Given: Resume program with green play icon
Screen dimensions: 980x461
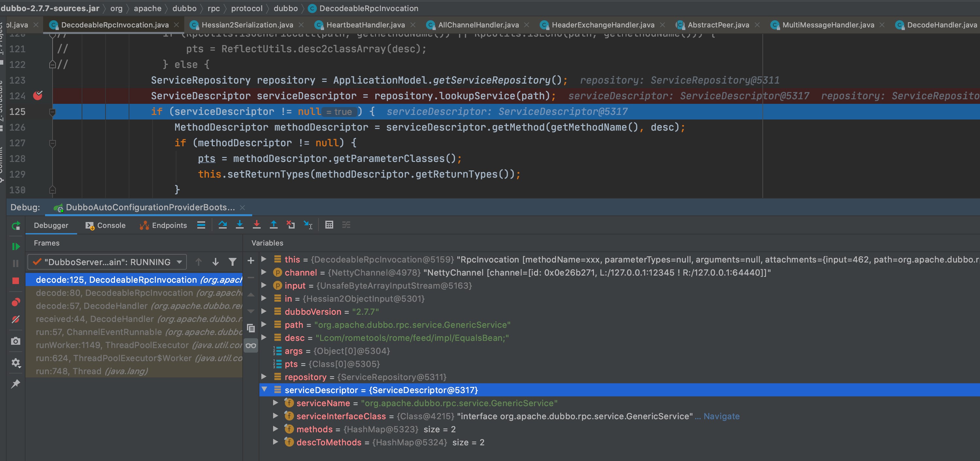Looking at the screenshot, I should (x=16, y=246).
